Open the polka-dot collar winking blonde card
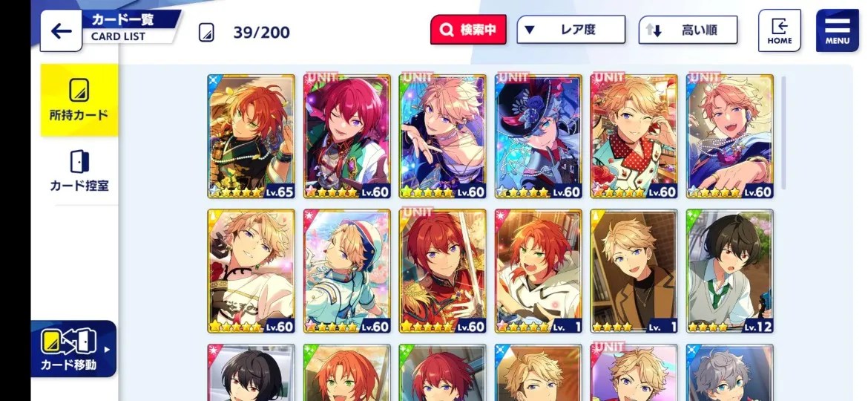Screen dimensions: 868x401 [634, 136]
